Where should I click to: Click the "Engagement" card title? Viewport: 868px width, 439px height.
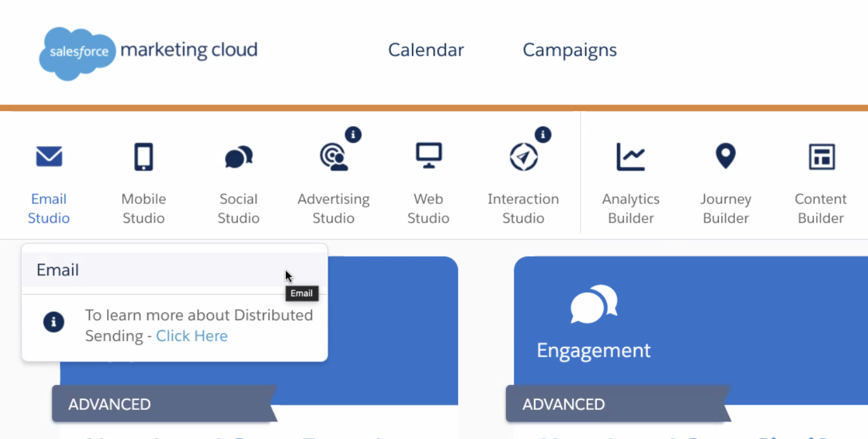pyautogui.click(x=594, y=351)
